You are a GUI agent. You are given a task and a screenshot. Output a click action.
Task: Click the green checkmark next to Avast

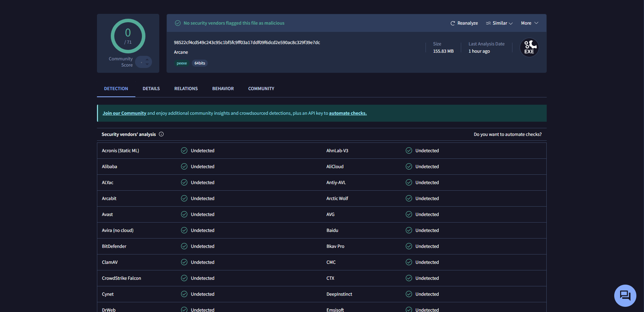[184, 214]
